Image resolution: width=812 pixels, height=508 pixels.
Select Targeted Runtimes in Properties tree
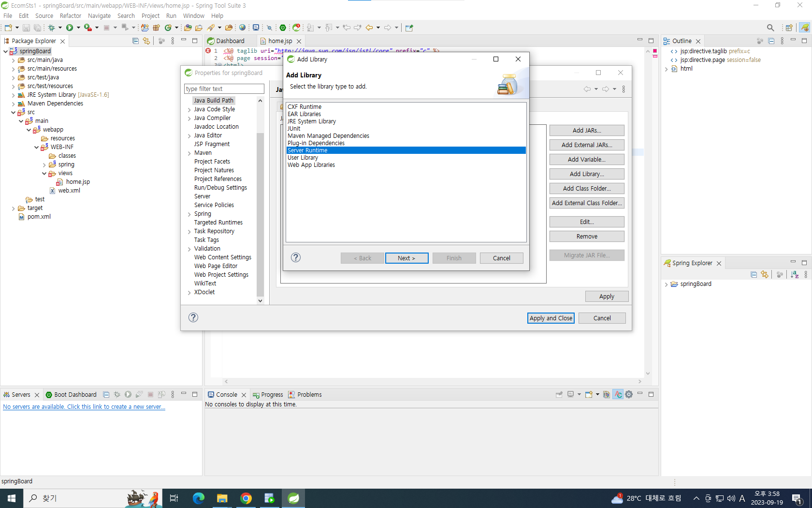click(x=218, y=223)
